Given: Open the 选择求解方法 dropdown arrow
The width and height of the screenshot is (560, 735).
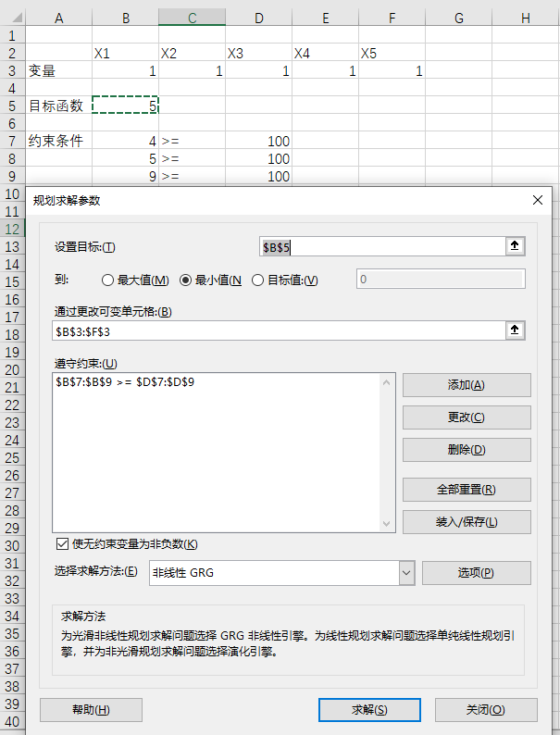Looking at the screenshot, I should pyautogui.click(x=406, y=573).
